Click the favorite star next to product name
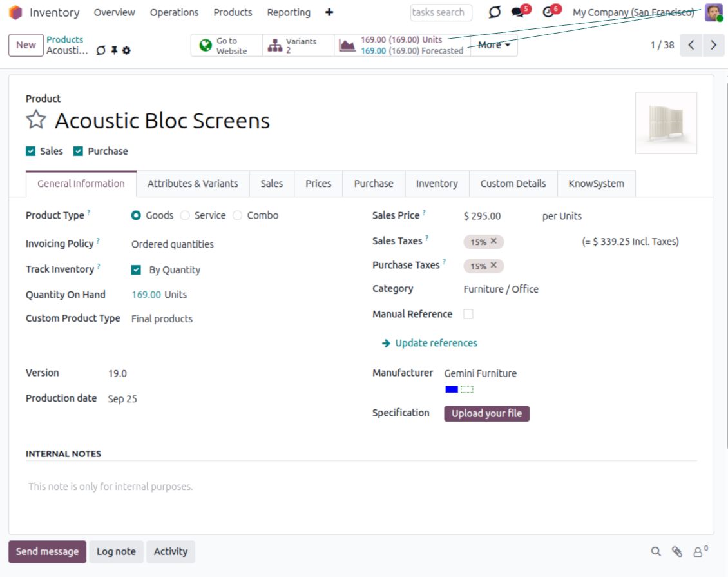728x577 pixels. tap(36, 120)
